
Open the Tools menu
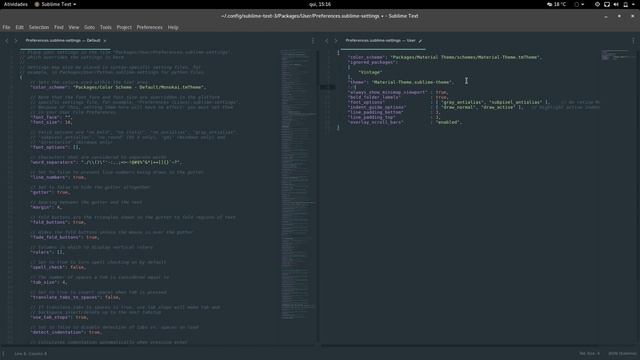[106, 27]
